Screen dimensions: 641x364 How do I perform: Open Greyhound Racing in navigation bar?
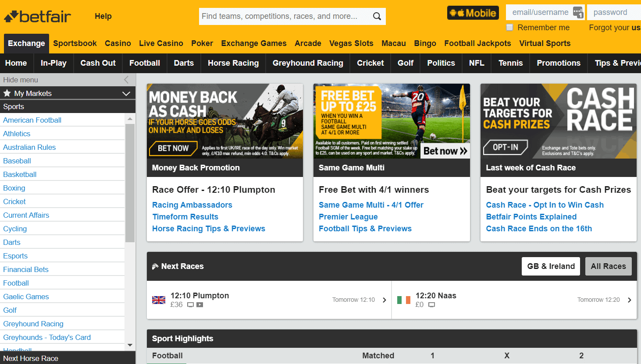308,63
